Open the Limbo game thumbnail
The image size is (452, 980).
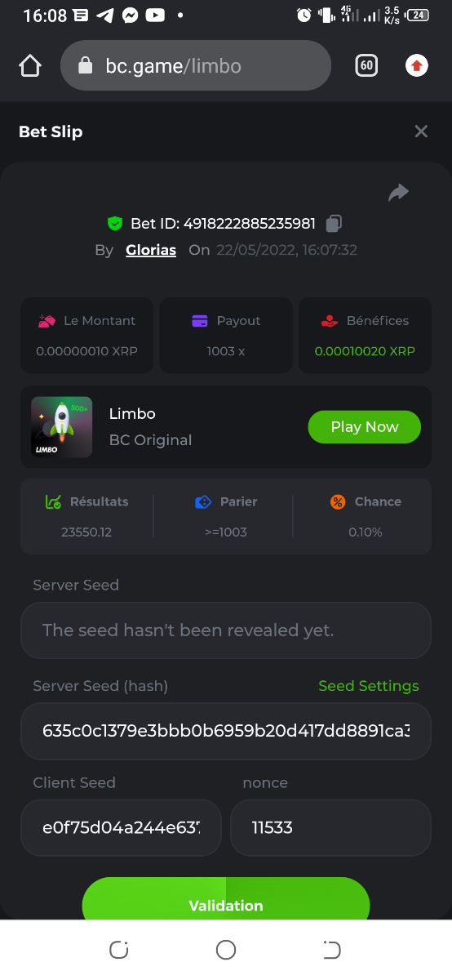point(61,427)
